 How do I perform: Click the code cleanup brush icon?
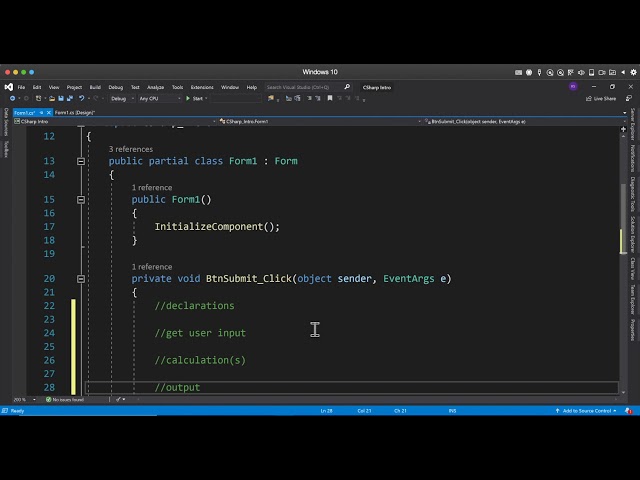pyautogui.click(x=118, y=399)
